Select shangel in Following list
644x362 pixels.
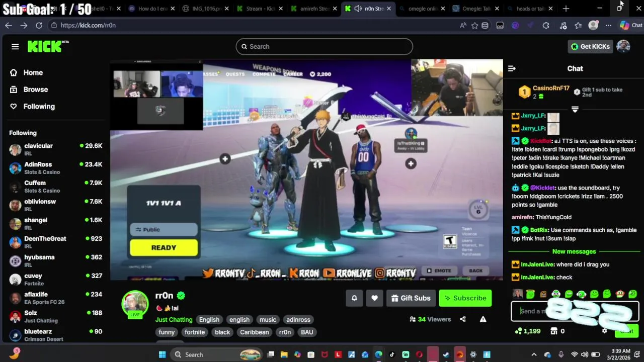(x=55, y=224)
